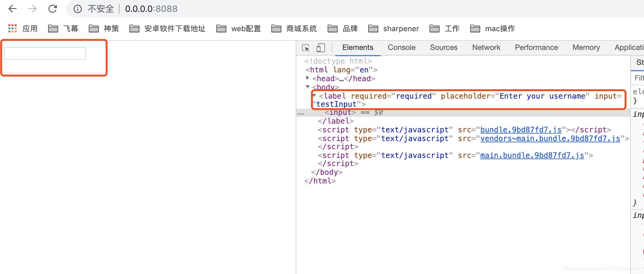644x274 pixels.
Task: Click the browser forward arrow
Action: pos(33,9)
